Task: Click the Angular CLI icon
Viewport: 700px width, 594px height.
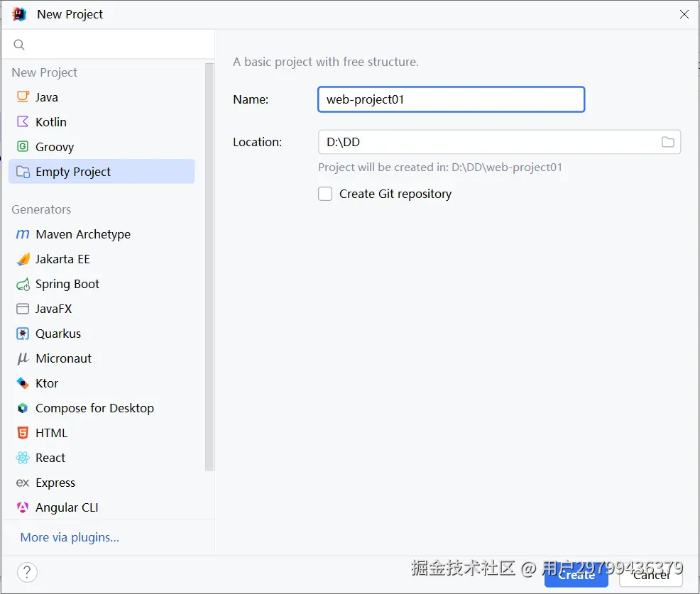Action: (x=23, y=507)
